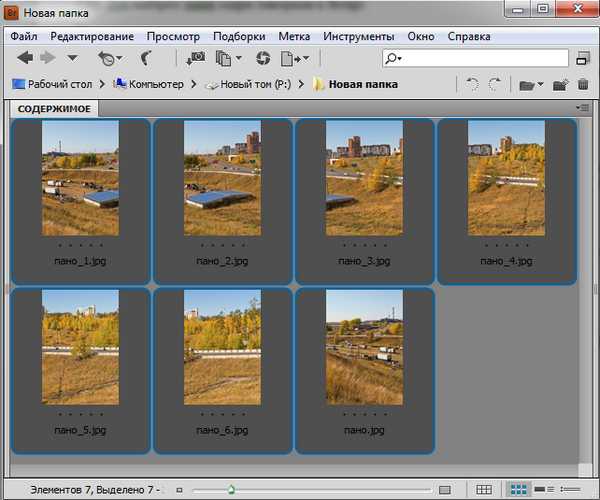Select thumbnail пано.jpg
The width and height of the screenshot is (600, 500).
coord(364,347)
